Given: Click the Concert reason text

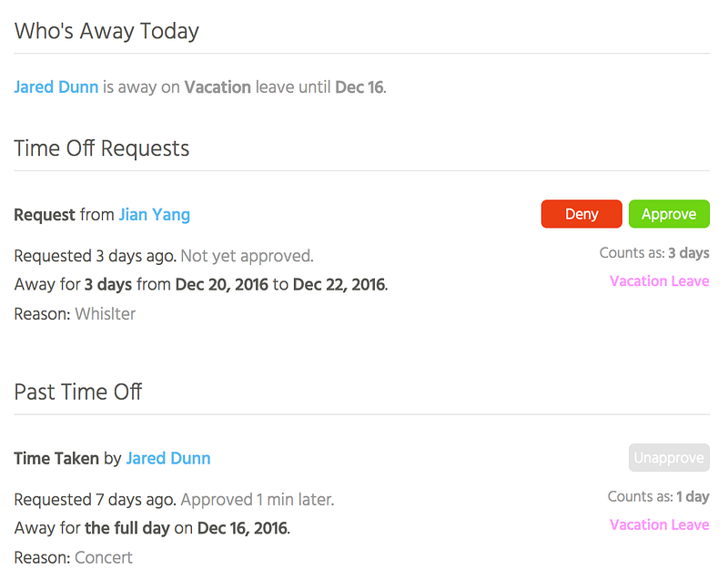Looking at the screenshot, I should click(x=104, y=557).
